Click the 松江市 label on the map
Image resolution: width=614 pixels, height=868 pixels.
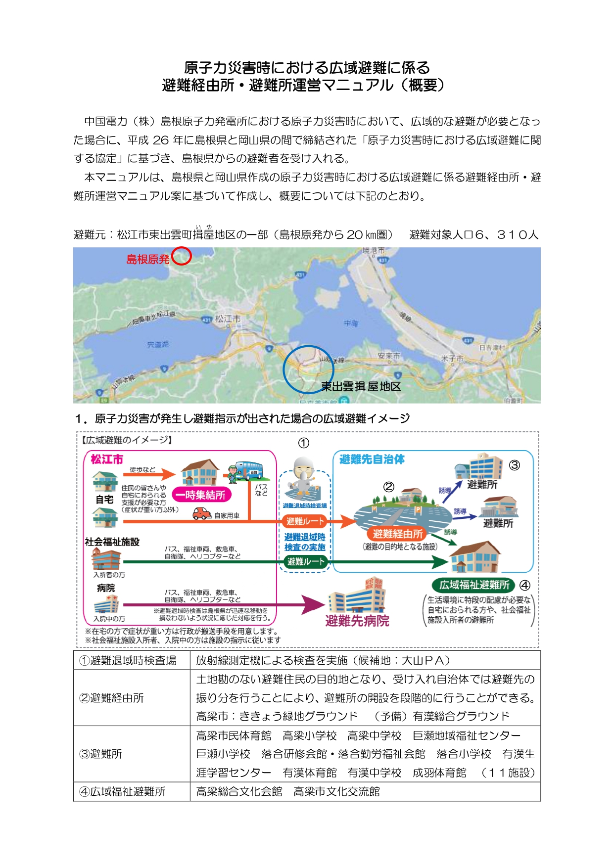pyautogui.click(x=228, y=319)
